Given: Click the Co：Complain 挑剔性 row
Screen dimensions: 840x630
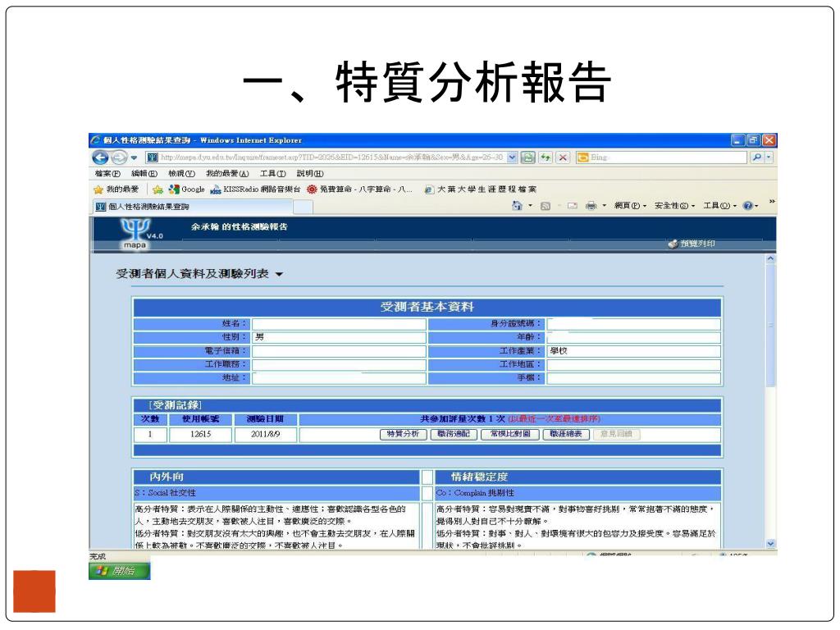Looking at the screenshot, I should click(x=577, y=493).
